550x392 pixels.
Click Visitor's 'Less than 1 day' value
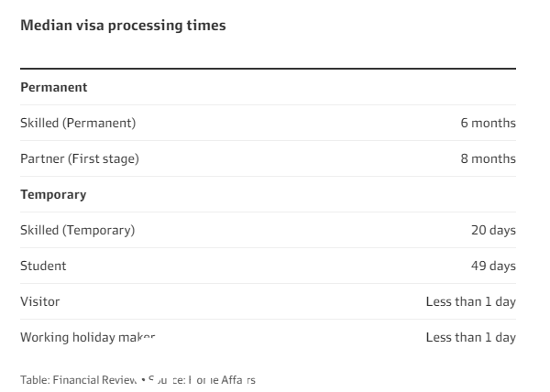(471, 302)
